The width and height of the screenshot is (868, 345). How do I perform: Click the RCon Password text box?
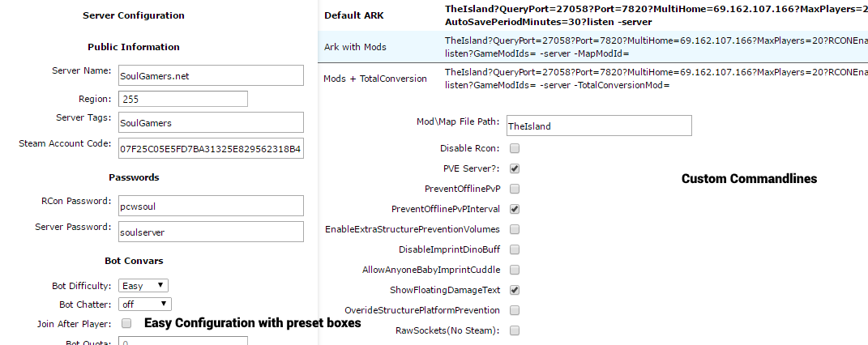[210, 206]
